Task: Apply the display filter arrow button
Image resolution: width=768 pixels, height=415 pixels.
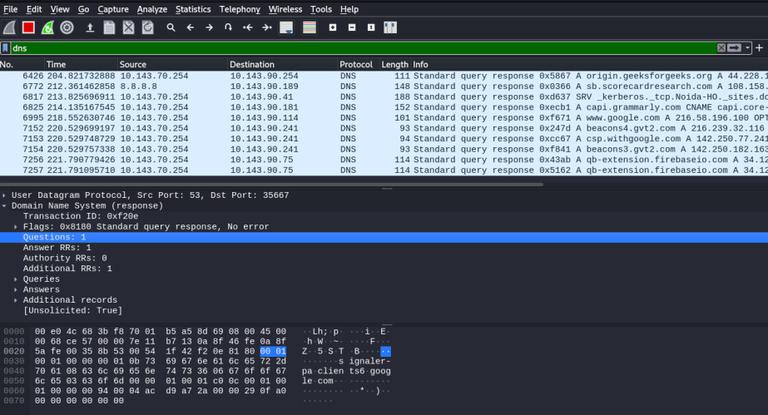Action: [x=734, y=48]
